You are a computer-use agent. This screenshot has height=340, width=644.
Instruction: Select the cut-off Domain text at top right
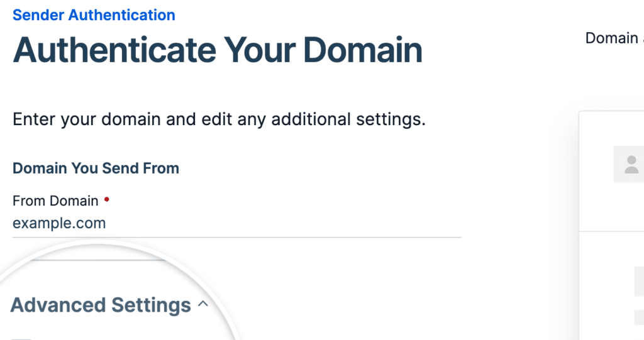[614, 38]
